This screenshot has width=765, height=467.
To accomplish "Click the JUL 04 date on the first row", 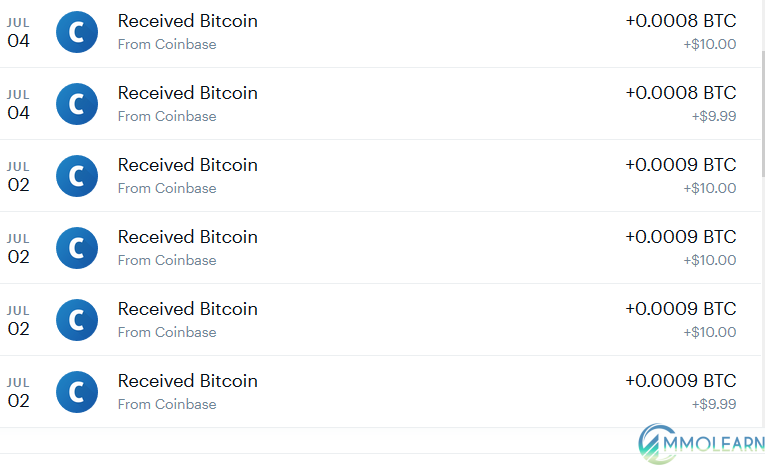I will [x=19, y=33].
